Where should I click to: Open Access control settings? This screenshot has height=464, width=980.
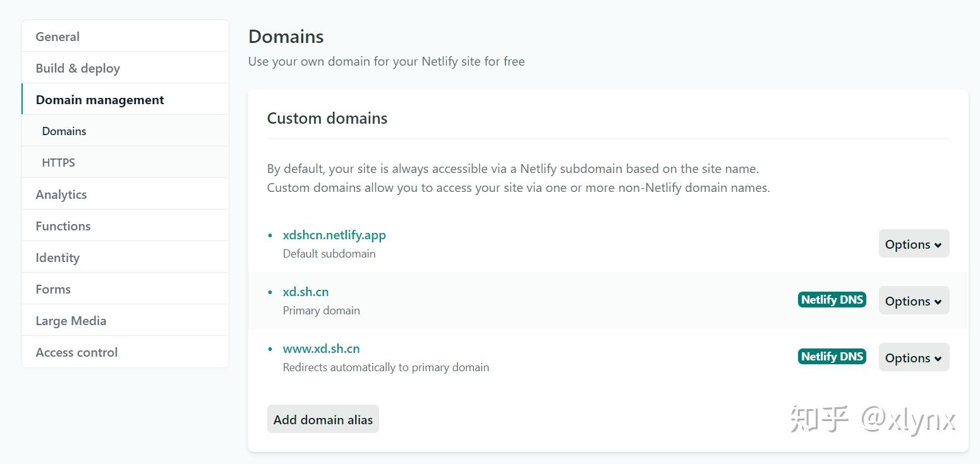click(x=76, y=352)
